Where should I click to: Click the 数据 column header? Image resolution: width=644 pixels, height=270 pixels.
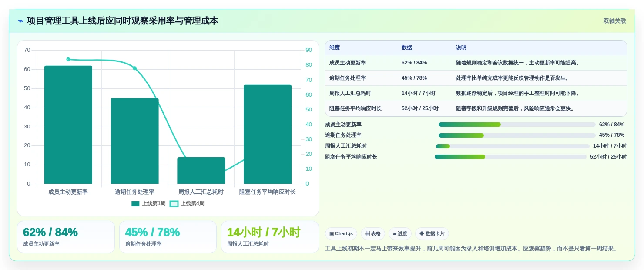(407, 47)
